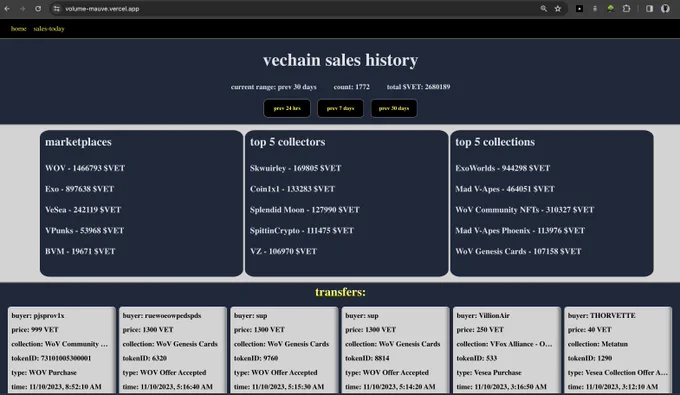680x395 pixels.
Task: Select the prev 24 hrs range button
Action: (x=287, y=108)
